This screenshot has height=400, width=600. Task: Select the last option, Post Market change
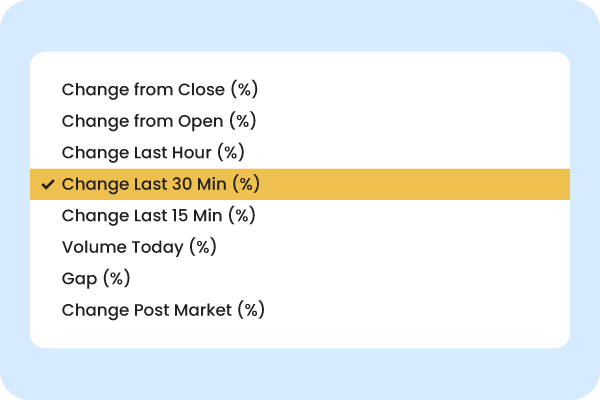coord(163,309)
